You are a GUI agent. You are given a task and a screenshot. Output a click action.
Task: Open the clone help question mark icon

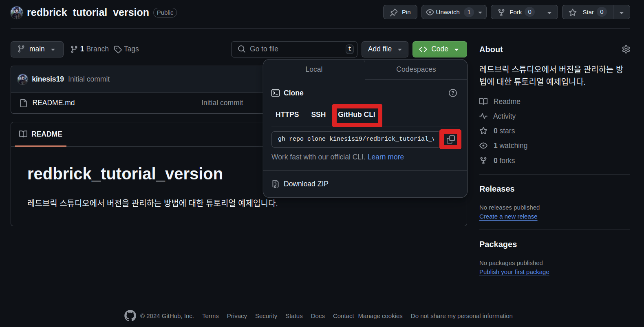453,93
